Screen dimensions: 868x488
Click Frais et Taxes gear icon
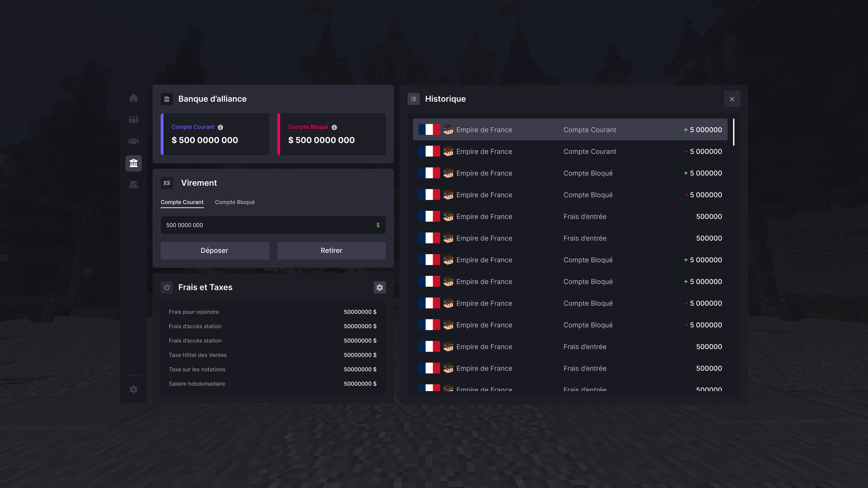[x=379, y=287]
